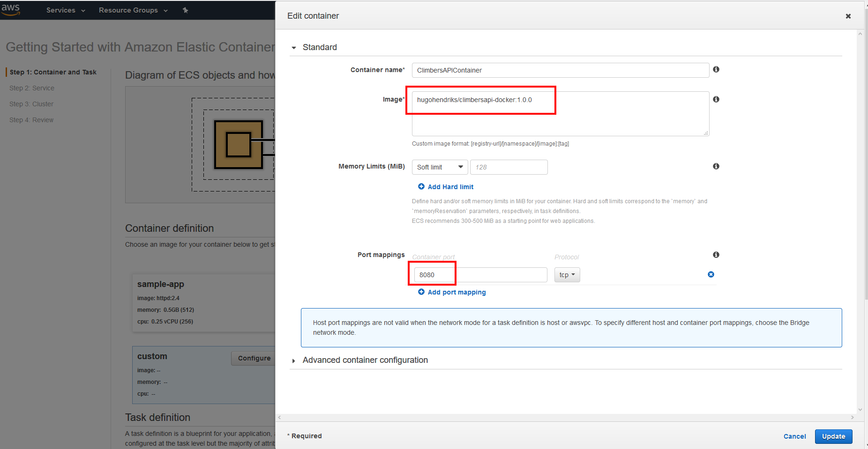Select the sample-app container card
Screen dimensions: 868x449
(x=204, y=303)
